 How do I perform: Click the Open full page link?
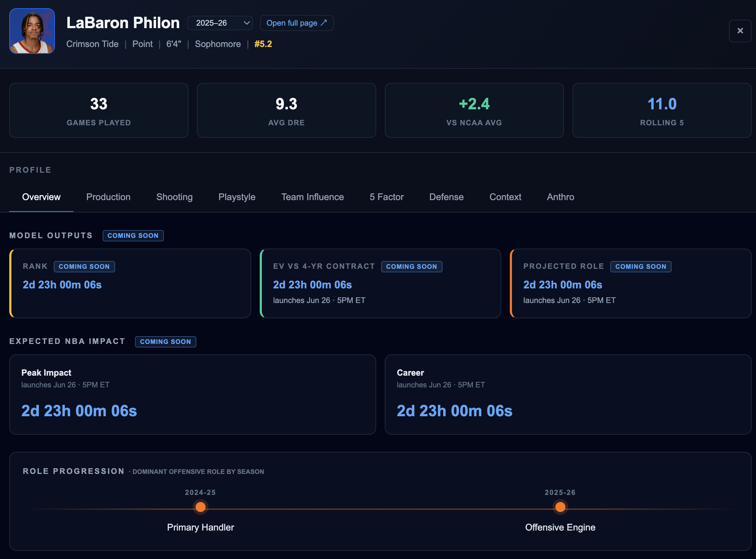(297, 23)
